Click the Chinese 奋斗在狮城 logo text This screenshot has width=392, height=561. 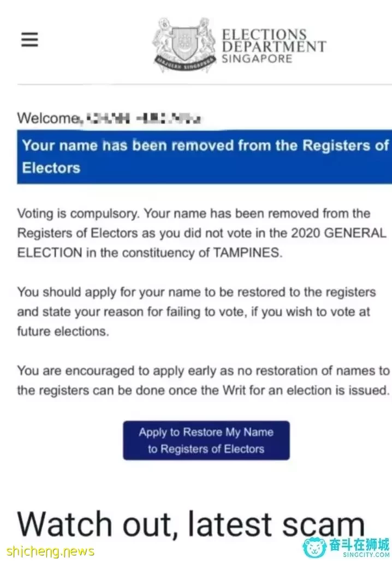[x=359, y=545]
